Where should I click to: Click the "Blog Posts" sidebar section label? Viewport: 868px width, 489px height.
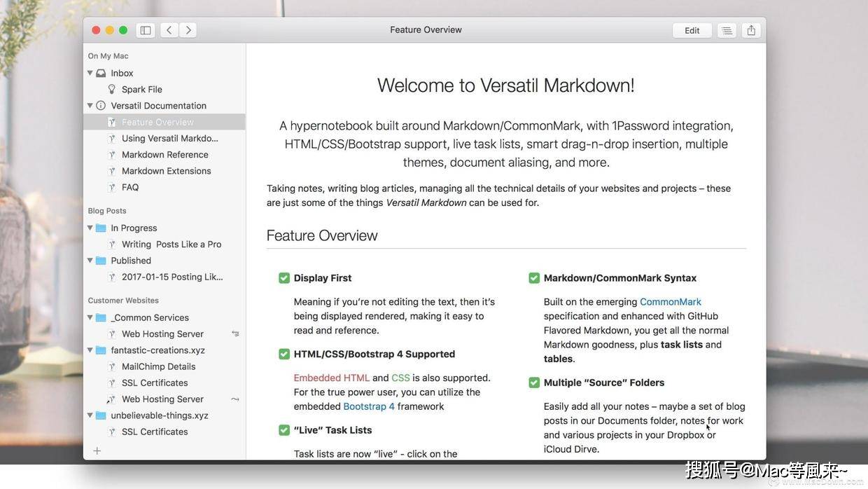point(107,211)
